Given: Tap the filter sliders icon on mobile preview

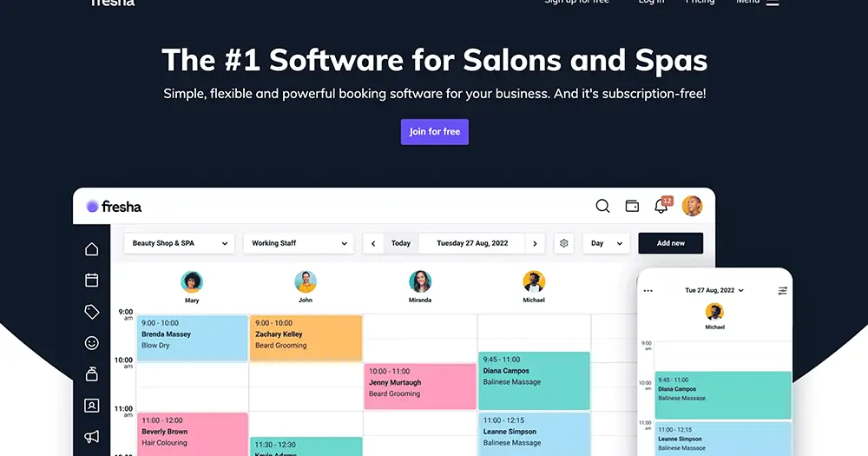Looking at the screenshot, I should coord(782,290).
